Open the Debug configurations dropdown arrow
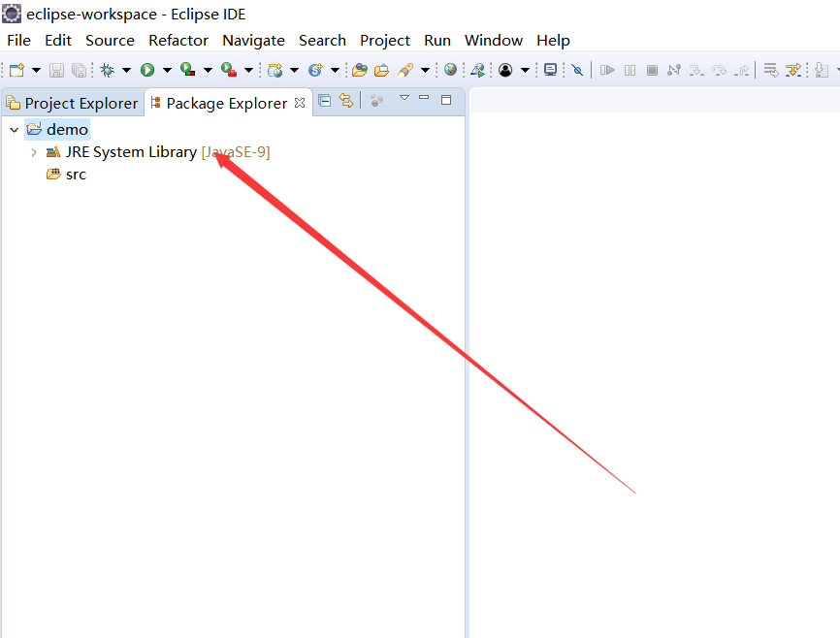840x638 pixels. (126, 70)
